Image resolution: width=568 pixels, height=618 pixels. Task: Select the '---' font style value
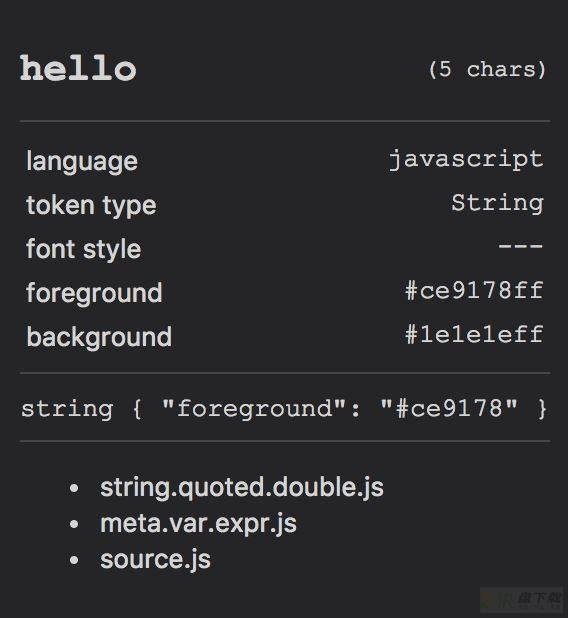[521, 247]
